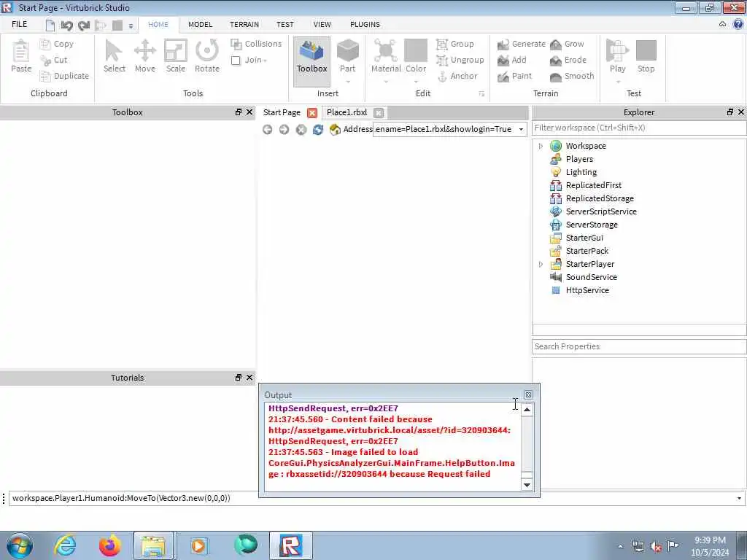Open the Address bar dropdown
This screenshot has width=747, height=560.
pos(521,130)
